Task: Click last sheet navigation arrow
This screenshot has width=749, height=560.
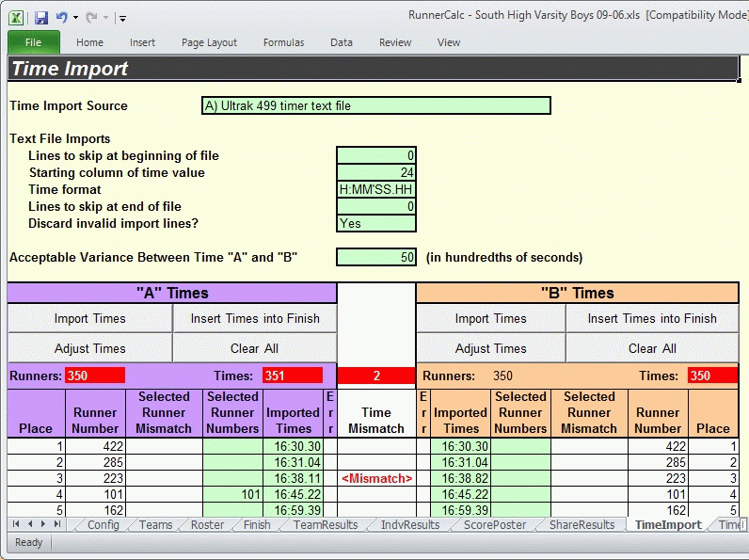Action: pos(57,524)
